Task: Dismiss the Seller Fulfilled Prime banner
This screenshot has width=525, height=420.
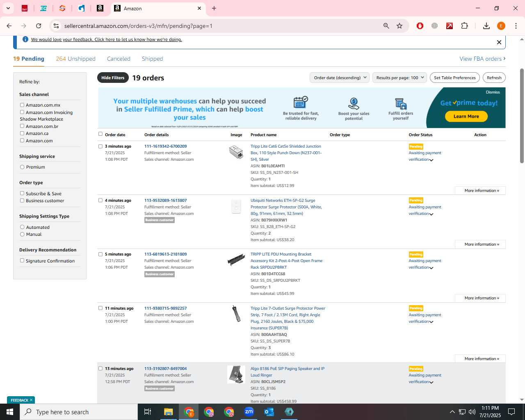Action: pyautogui.click(x=493, y=92)
